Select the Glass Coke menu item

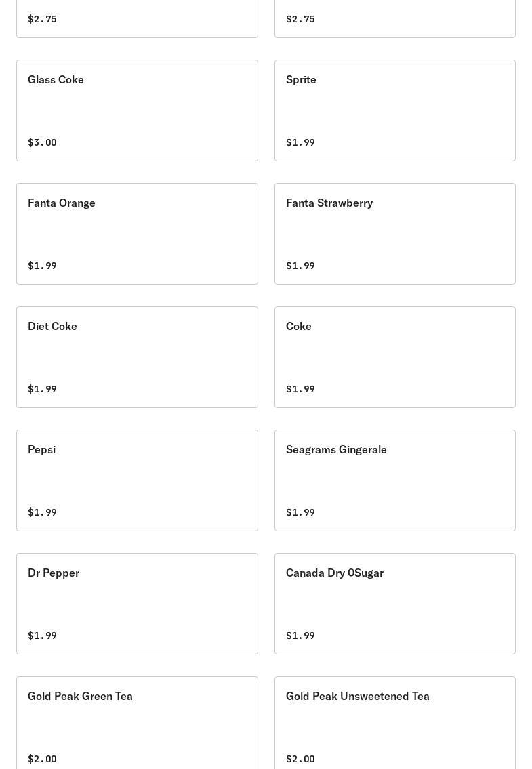pos(137,110)
